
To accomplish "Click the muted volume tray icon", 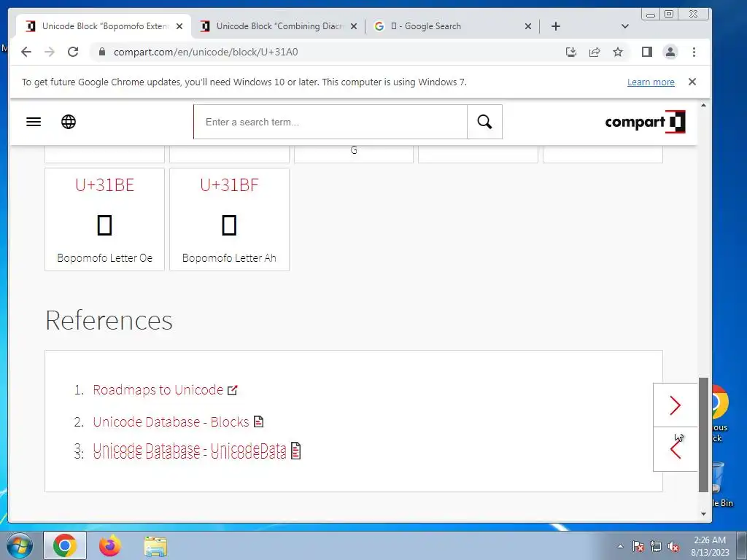I will click(673, 546).
